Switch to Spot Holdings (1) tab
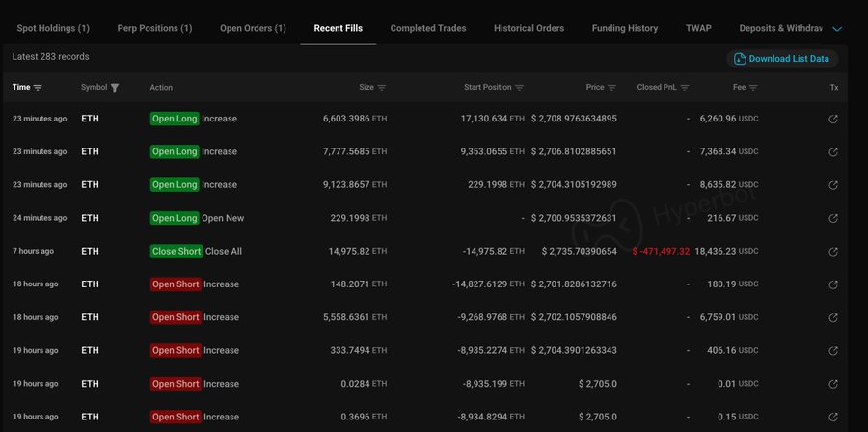 click(x=53, y=28)
